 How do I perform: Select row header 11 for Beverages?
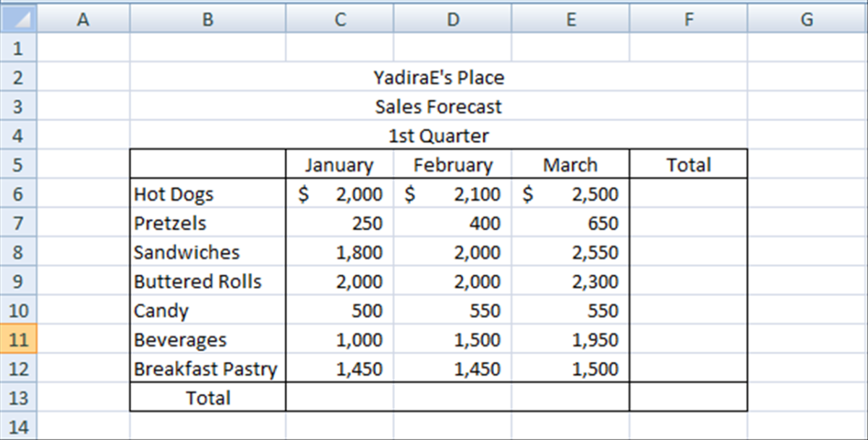(19, 339)
